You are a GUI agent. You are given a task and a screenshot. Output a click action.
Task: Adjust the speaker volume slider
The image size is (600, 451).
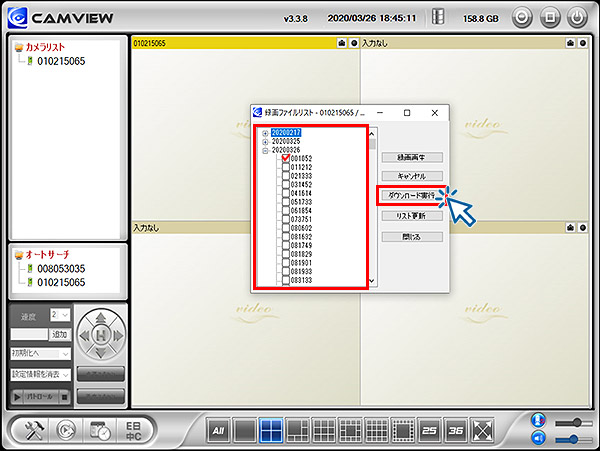coord(572,439)
